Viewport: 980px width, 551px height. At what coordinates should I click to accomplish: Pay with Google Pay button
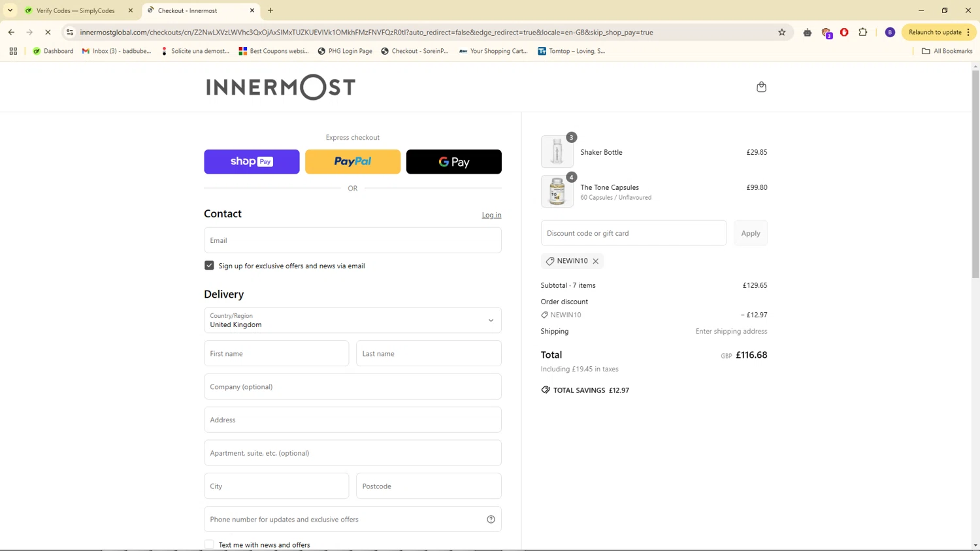454,162
